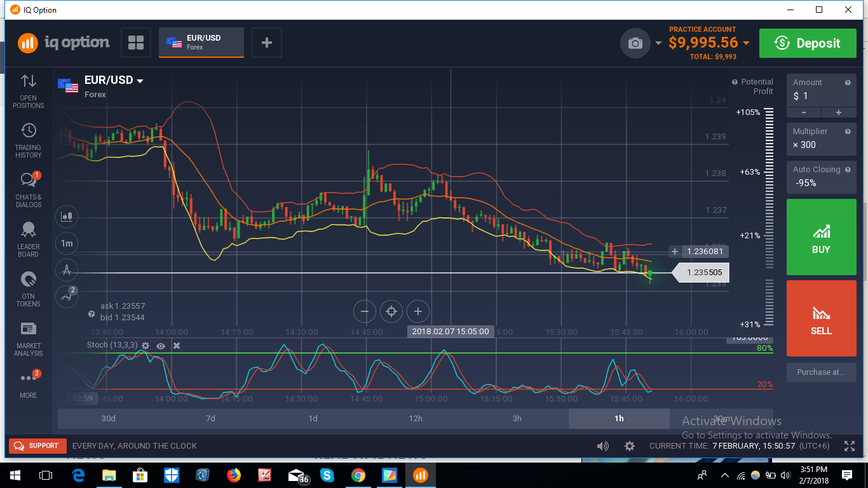Screen dimensions: 868x488
Task: Mute sound with the speaker icon
Action: tap(602, 446)
